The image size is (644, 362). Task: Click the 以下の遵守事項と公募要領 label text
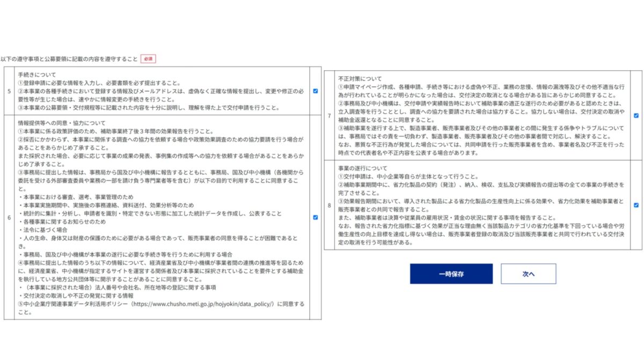69,58
